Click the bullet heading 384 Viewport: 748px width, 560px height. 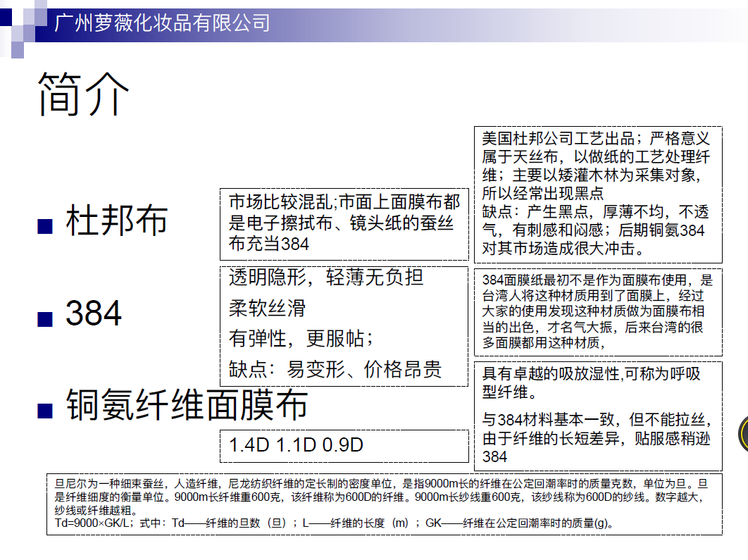click(x=94, y=313)
